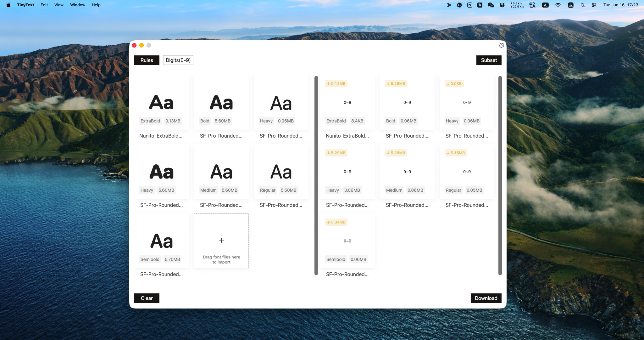Open the Edit menu
Image resolution: width=644 pixels, height=340 pixels.
point(44,5)
